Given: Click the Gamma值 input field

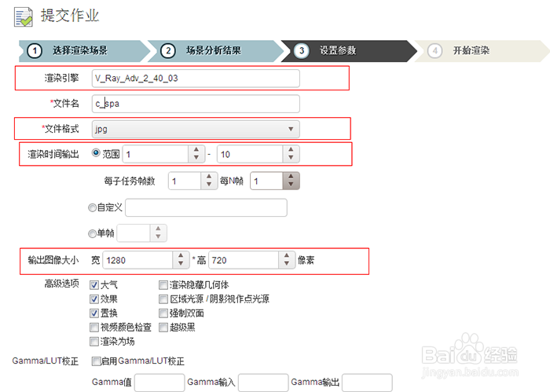Looking at the screenshot, I should [x=159, y=383].
